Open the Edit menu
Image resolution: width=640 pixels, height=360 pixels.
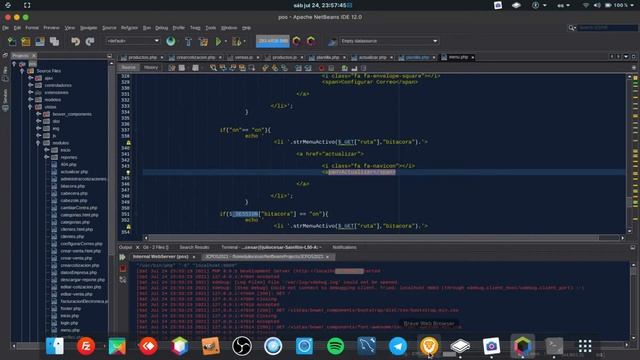coord(17,28)
